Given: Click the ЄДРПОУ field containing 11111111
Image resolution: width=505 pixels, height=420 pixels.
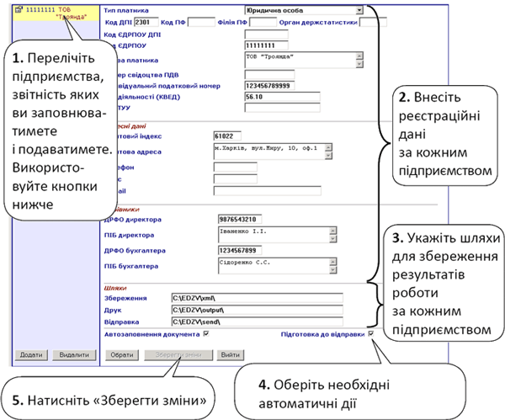Looking at the screenshot, I should (266, 45).
